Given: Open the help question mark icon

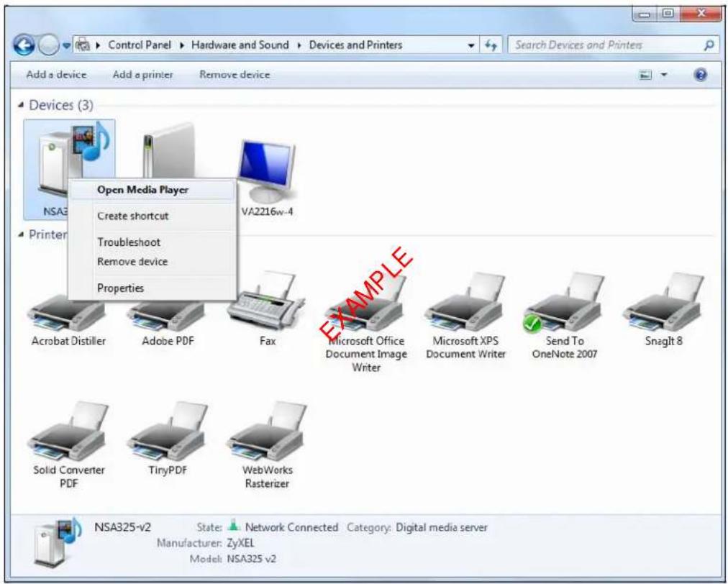Looking at the screenshot, I should [701, 75].
